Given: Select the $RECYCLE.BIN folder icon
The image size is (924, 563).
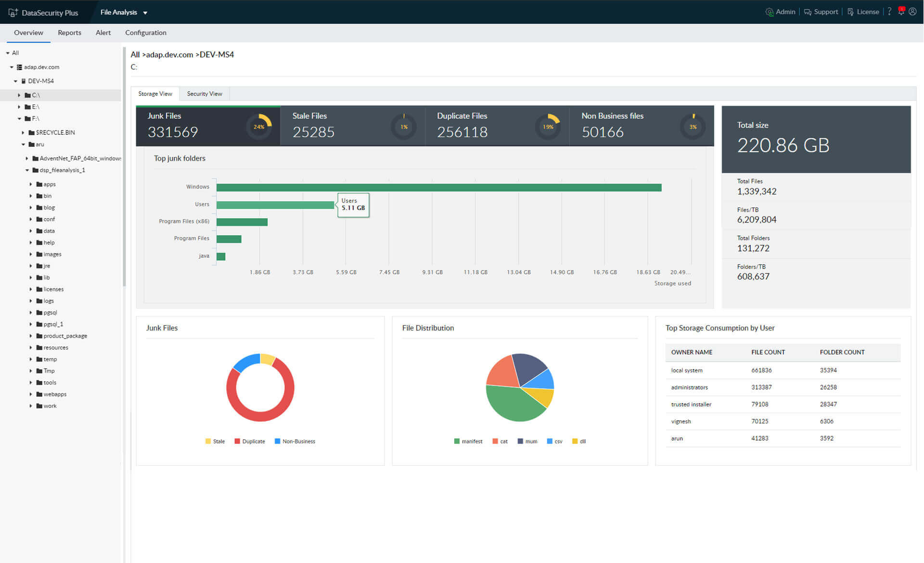Looking at the screenshot, I should (31, 132).
